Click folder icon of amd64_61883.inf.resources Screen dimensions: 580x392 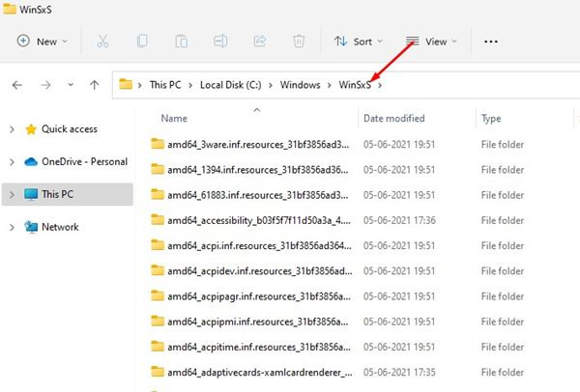158,194
